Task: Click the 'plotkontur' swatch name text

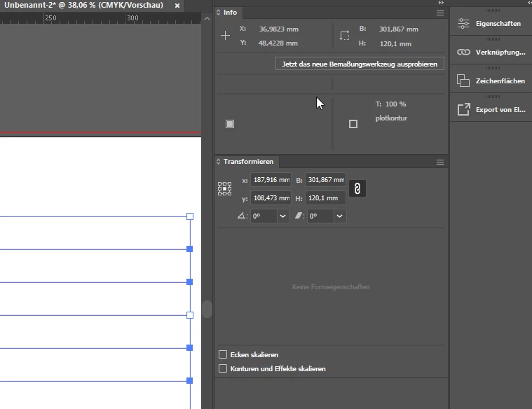Action: point(391,118)
